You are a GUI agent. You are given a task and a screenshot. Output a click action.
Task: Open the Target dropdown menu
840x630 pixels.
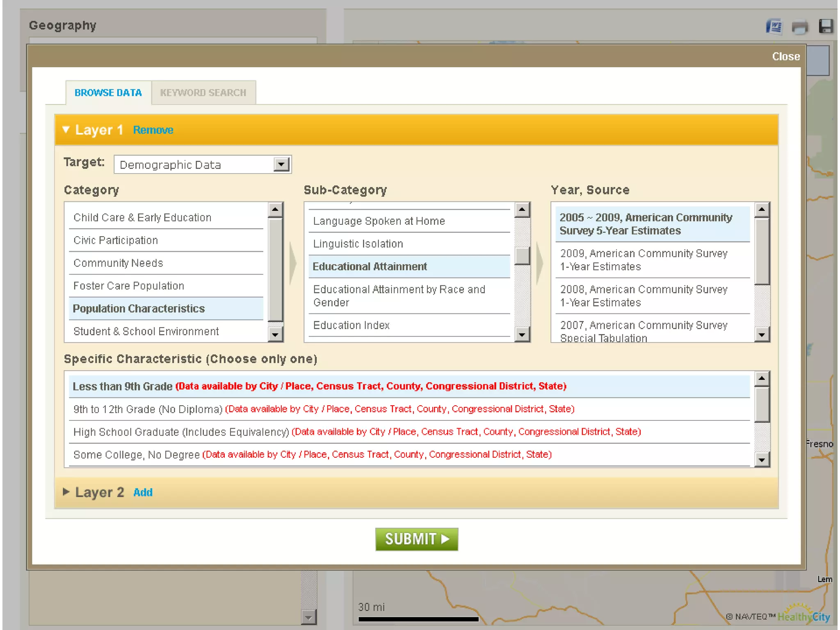click(281, 164)
